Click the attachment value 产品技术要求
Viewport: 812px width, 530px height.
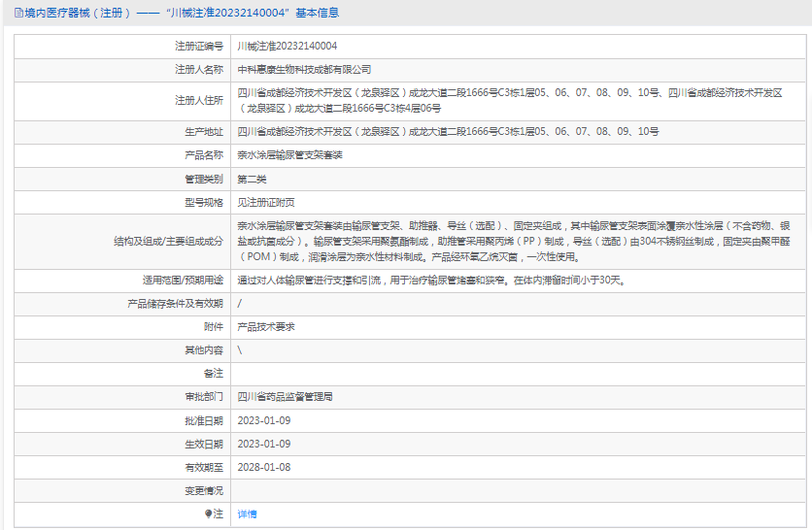266,327
